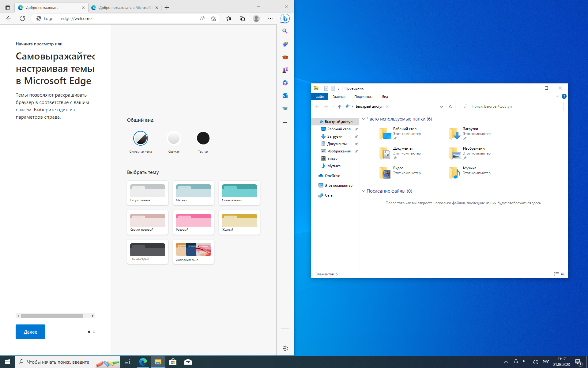Click the Edge Favorites star icon
Viewport: 588px width, 368px height.
tap(229, 18)
